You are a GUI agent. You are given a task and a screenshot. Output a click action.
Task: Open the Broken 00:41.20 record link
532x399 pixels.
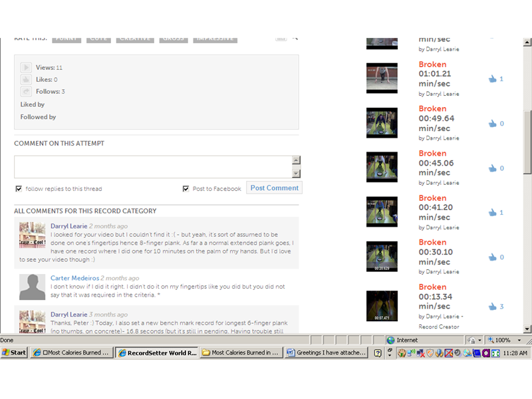coord(432,198)
